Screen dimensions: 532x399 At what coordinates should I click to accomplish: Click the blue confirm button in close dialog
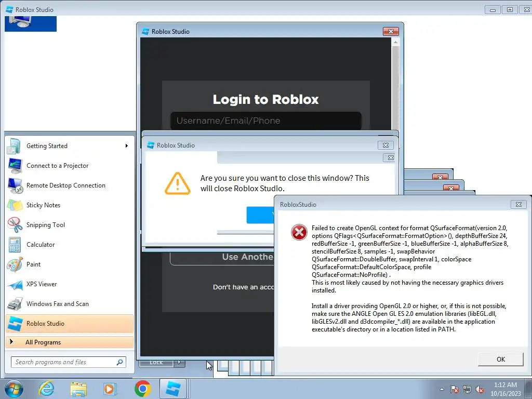click(260, 215)
